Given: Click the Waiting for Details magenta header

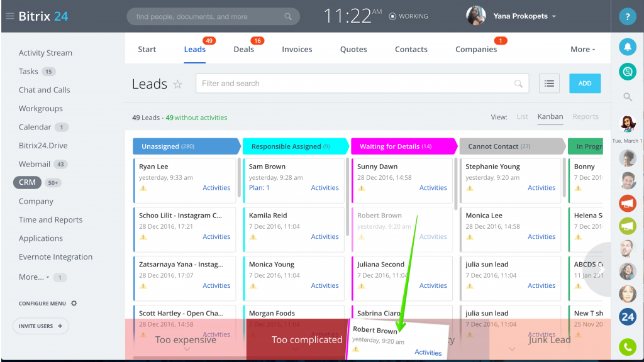Looking at the screenshot, I should 404,146.
